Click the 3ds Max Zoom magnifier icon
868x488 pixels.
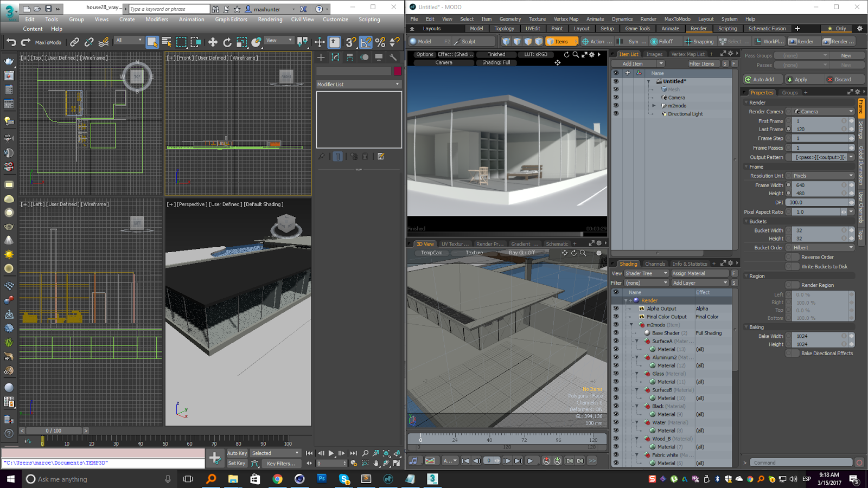coord(365,453)
